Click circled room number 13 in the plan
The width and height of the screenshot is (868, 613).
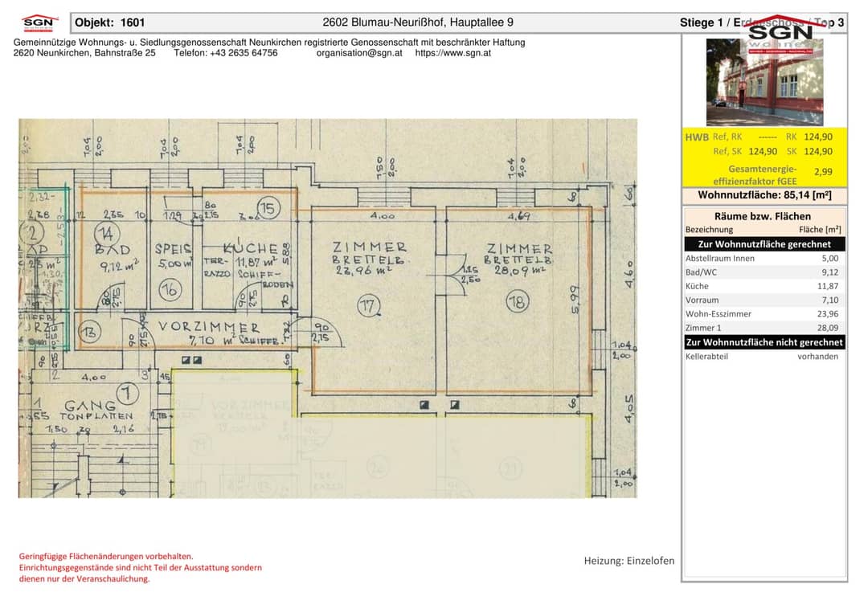(x=90, y=333)
